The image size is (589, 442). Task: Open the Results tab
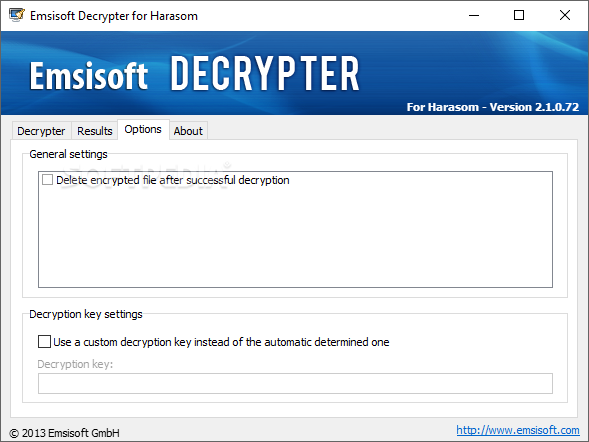click(x=95, y=131)
